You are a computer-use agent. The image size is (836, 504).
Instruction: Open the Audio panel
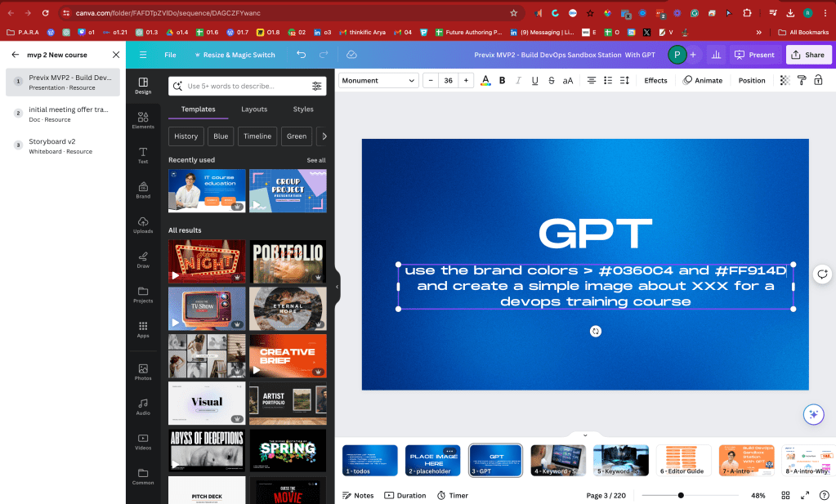coord(143,407)
